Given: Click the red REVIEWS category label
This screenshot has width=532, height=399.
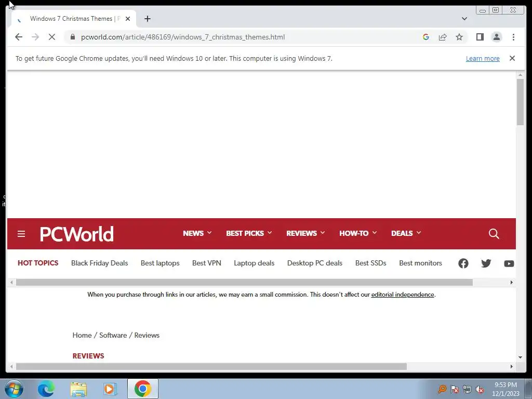Looking at the screenshot, I should [x=88, y=356].
